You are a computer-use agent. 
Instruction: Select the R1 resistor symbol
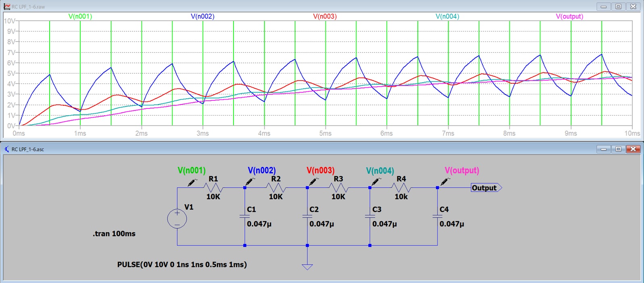(x=213, y=188)
